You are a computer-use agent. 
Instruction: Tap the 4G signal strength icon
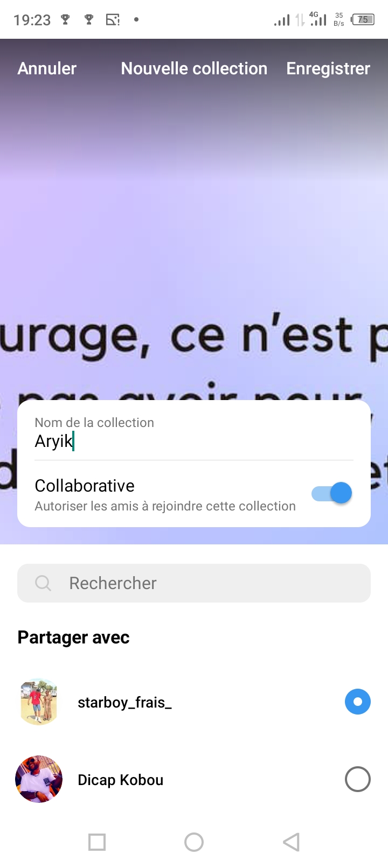(x=318, y=19)
